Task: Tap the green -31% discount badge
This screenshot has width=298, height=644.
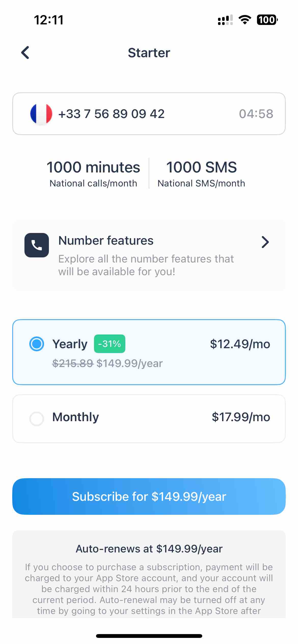Action: point(110,344)
